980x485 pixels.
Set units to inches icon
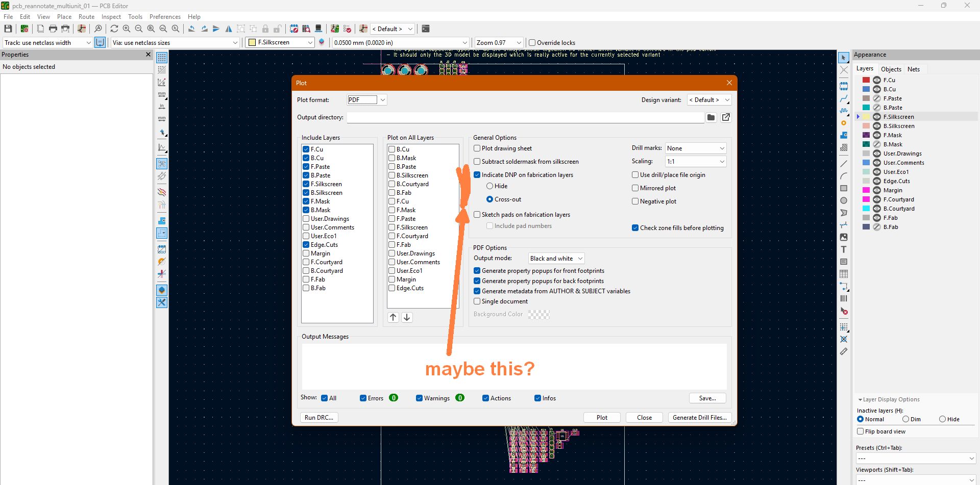click(x=162, y=107)
